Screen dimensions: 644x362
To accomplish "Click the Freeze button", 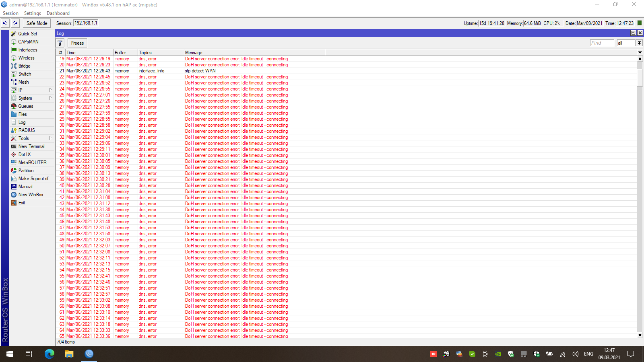I will click(x=77, y=43).
